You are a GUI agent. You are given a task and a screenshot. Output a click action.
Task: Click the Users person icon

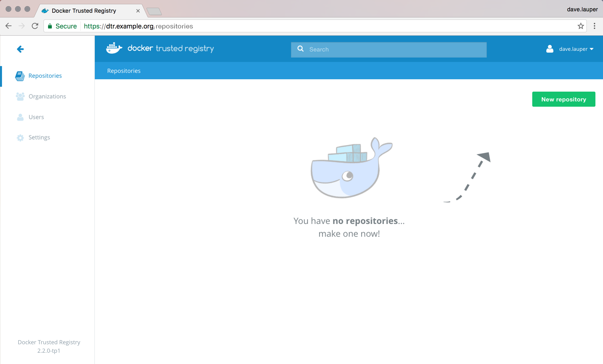point(20,117)
